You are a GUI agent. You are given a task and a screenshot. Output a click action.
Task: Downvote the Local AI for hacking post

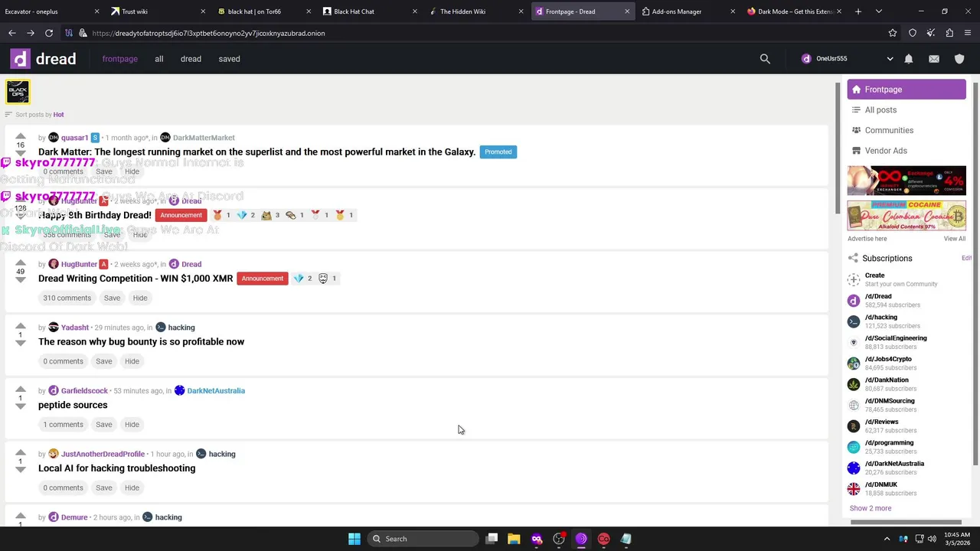21,470
